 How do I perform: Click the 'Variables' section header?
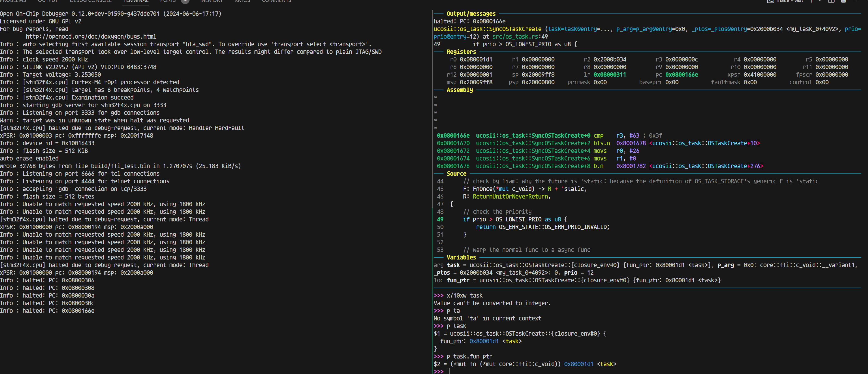coord(461,257)
